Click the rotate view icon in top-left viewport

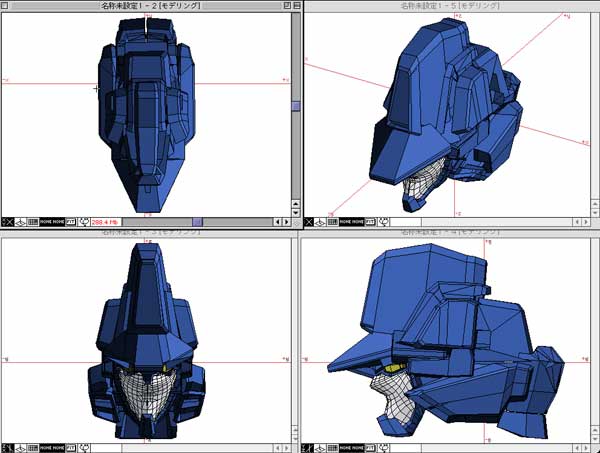(85, 221)
